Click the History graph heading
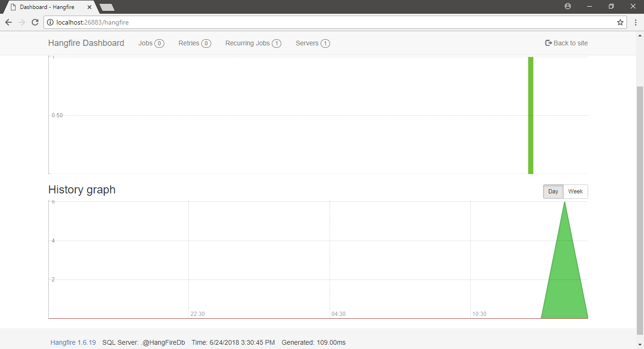 [82, 190]
